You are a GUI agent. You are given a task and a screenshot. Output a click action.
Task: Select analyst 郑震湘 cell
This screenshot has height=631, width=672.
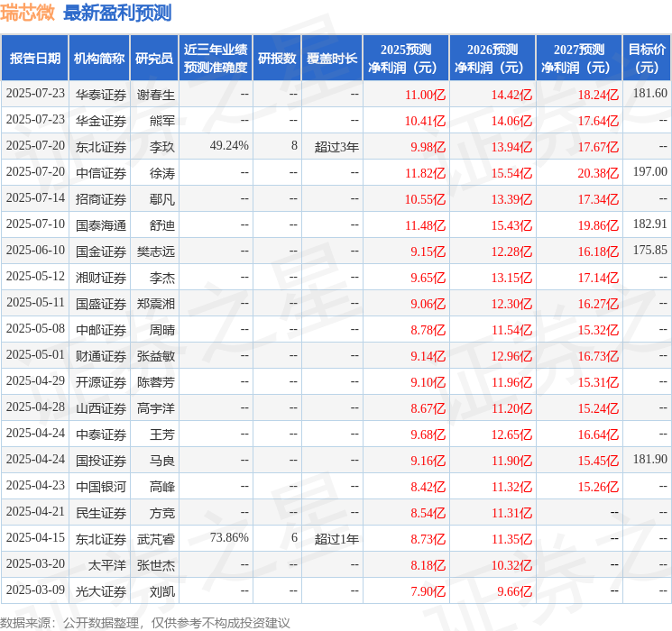[156, 304]
